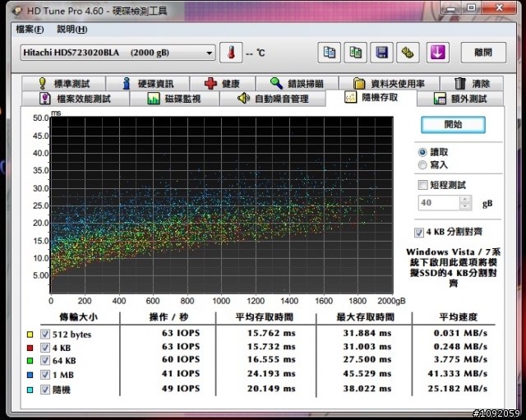Select the 讀取 read radio button
Screen dimensions: 526x420
click(x=422, y=152)
